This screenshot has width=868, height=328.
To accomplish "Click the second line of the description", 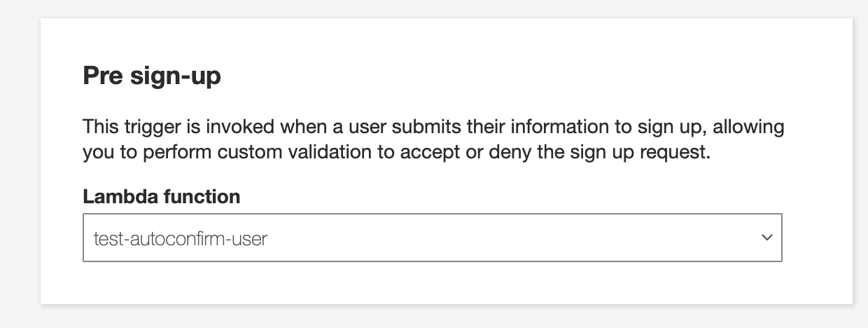I will coord(396,152).
